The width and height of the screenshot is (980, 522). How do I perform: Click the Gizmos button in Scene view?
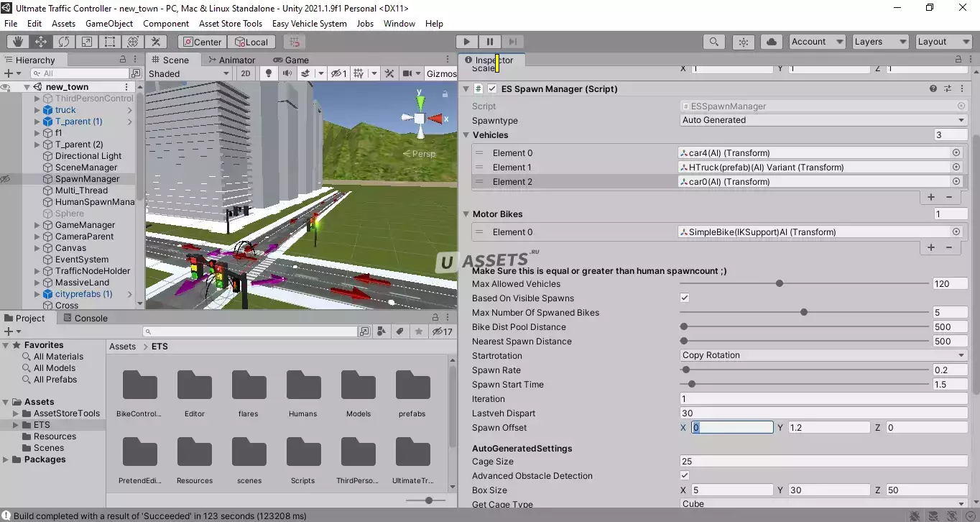[x=441, y=73]
